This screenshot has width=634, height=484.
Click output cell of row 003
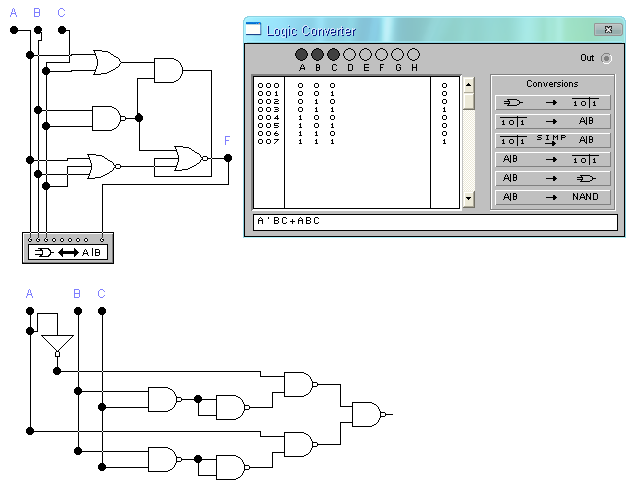[x=444, y=110]
